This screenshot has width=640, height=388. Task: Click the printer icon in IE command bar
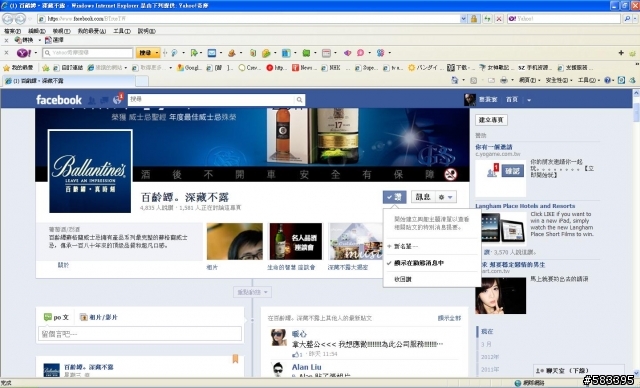tap(504, 80)
